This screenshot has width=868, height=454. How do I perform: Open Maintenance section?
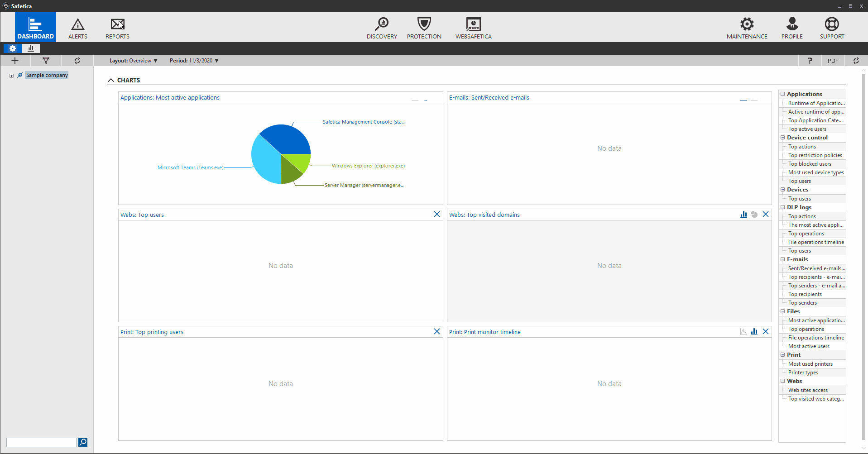pyautogui.click(x=747, y=28)
